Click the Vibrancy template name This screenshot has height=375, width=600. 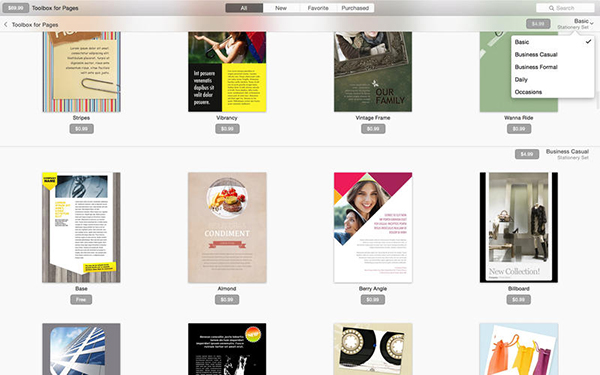(227, 118)
